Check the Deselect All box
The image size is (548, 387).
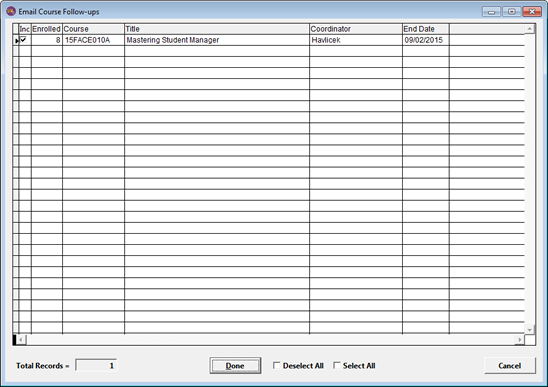click(x=276, y=365)
